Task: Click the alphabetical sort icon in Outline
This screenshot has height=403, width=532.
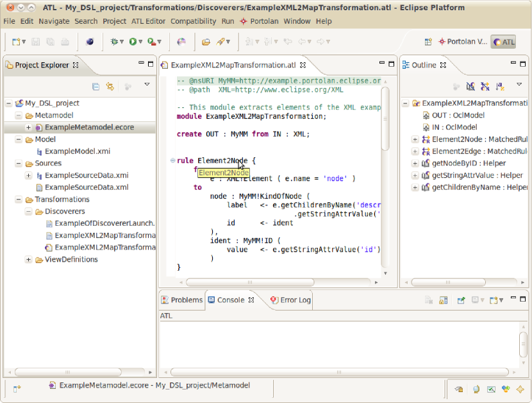Action: pos(500,86)
